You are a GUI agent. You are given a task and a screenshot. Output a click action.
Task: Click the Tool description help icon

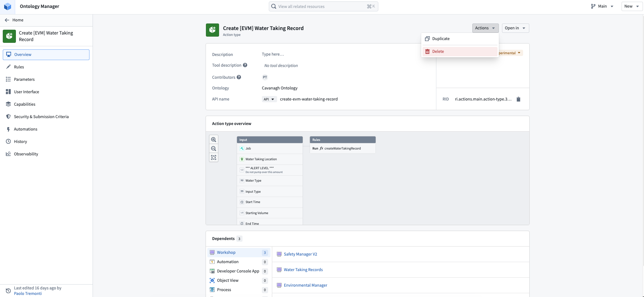click(x=245, y=65)
